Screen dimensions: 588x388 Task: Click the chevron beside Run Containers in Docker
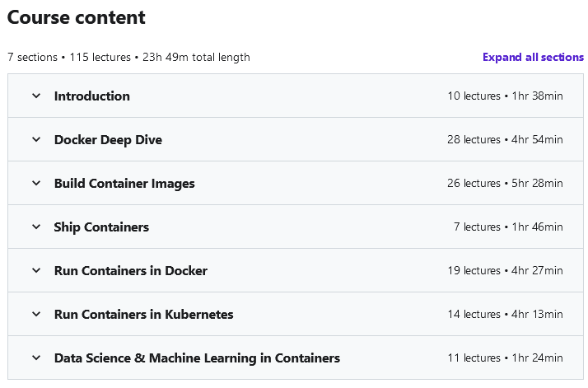(36, 270)
